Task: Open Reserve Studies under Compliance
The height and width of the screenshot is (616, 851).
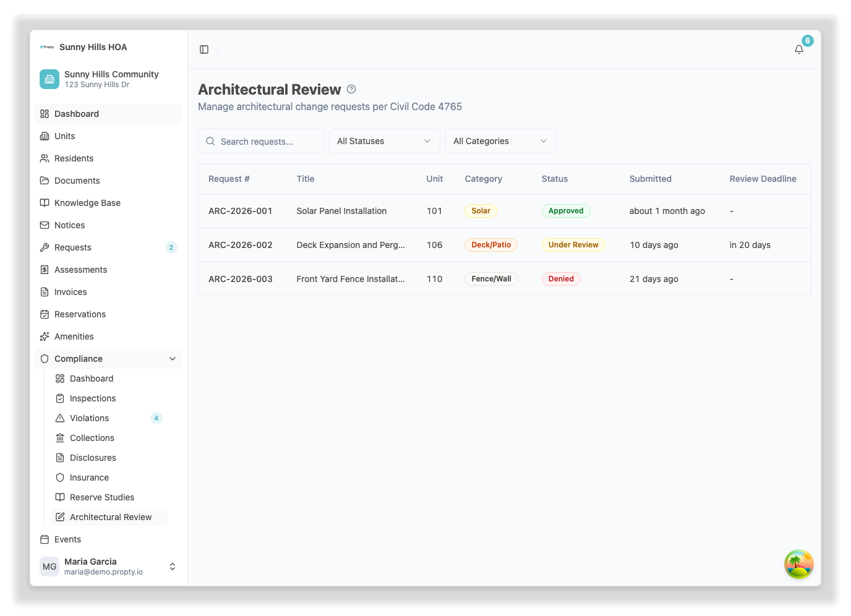Action: pyautogui.click(x=102, y=497)
